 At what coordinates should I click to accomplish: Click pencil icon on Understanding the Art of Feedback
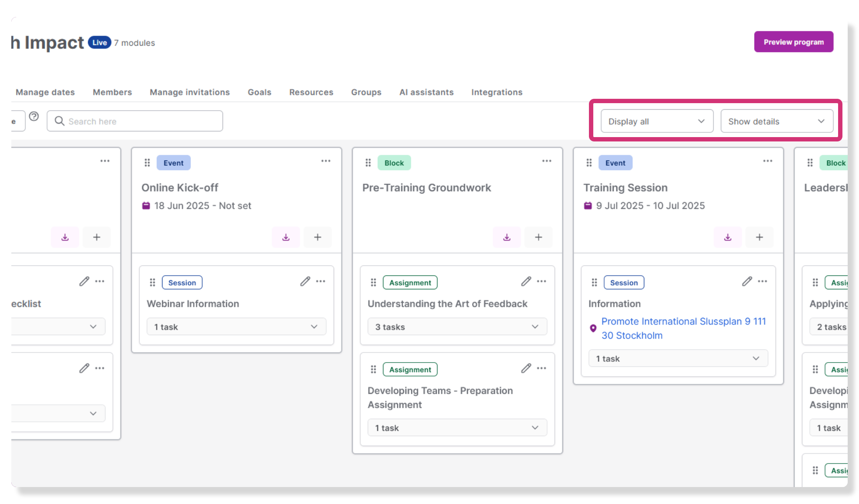526,282
